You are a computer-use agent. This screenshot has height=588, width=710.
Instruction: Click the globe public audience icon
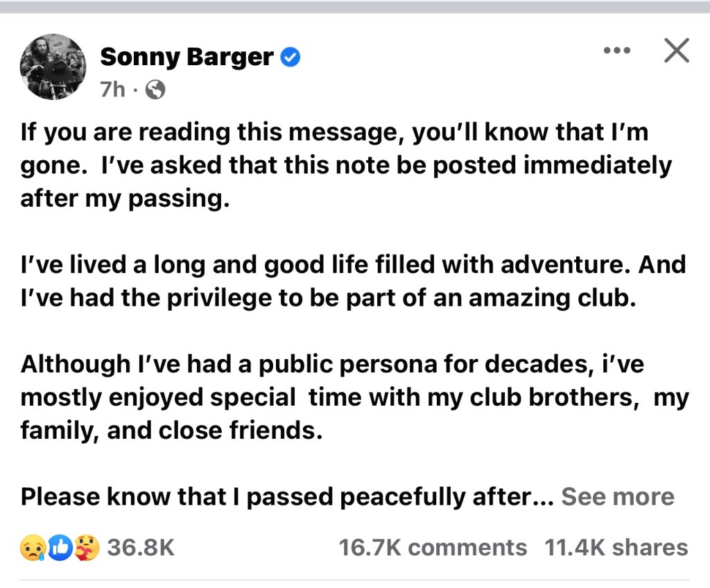157,90
